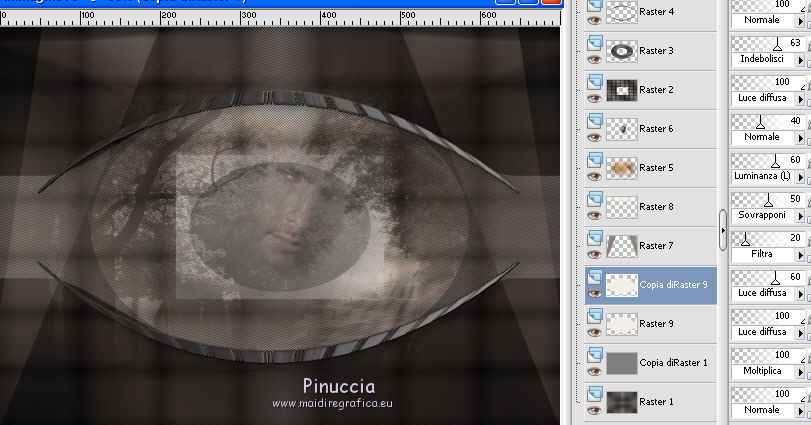Click the gray Copia diRaster 1 thumbnail
This screenshot has height=425, width=811.
pos(622,363)
